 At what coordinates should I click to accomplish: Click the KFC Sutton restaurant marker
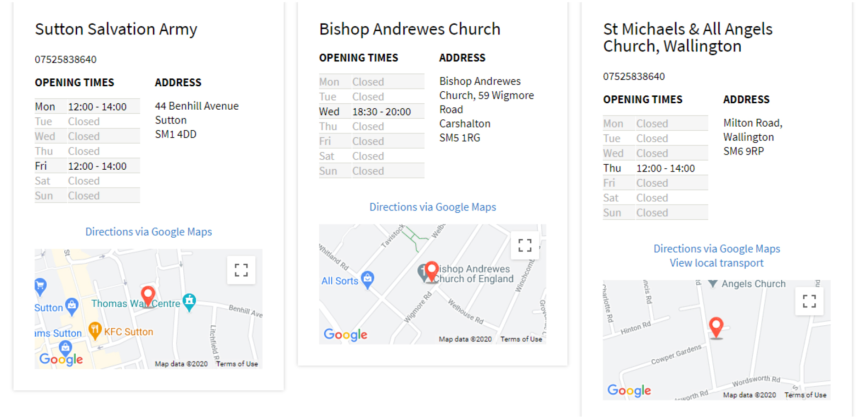[x=95, y=330]
